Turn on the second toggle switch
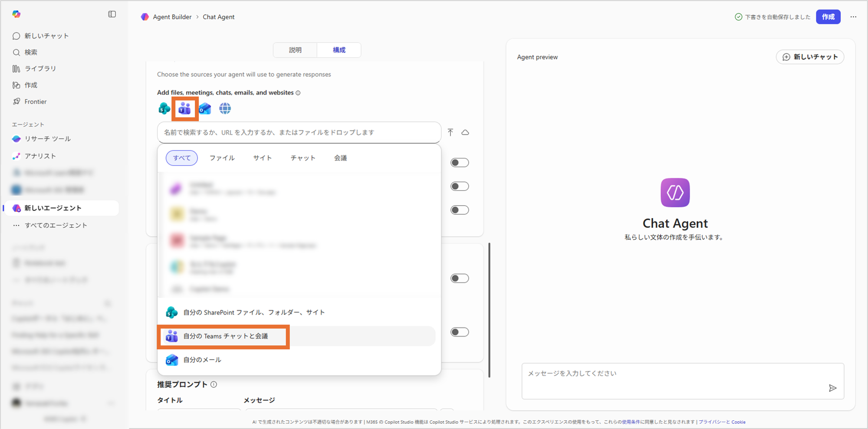This screenshot has width=868, height=429. point(459,187)
